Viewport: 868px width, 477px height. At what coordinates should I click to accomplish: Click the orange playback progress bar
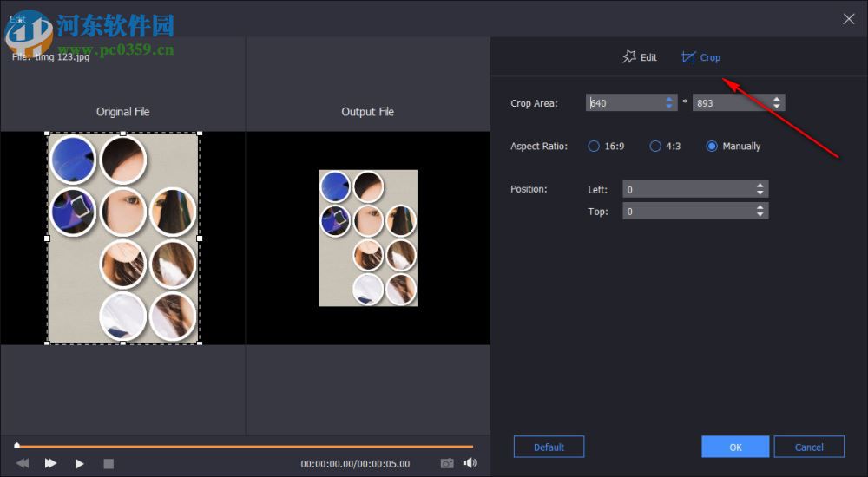point(246,446)
